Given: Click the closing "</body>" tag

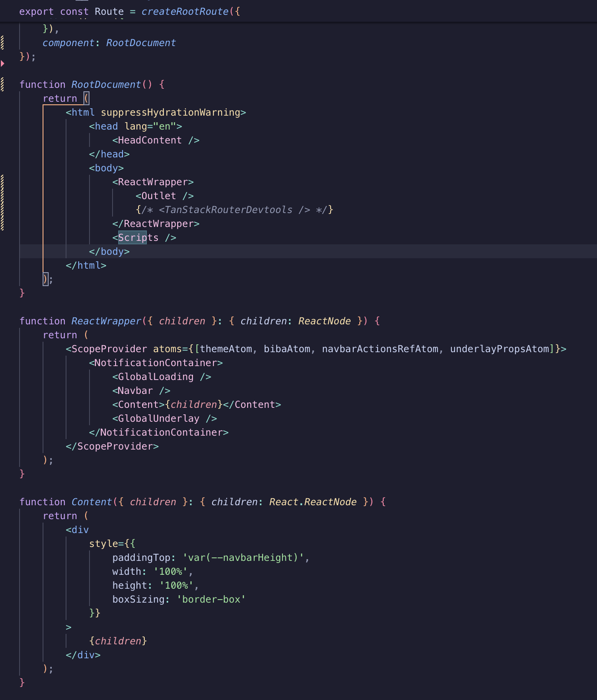Looking at the screenshot, I should click(109, 252).
